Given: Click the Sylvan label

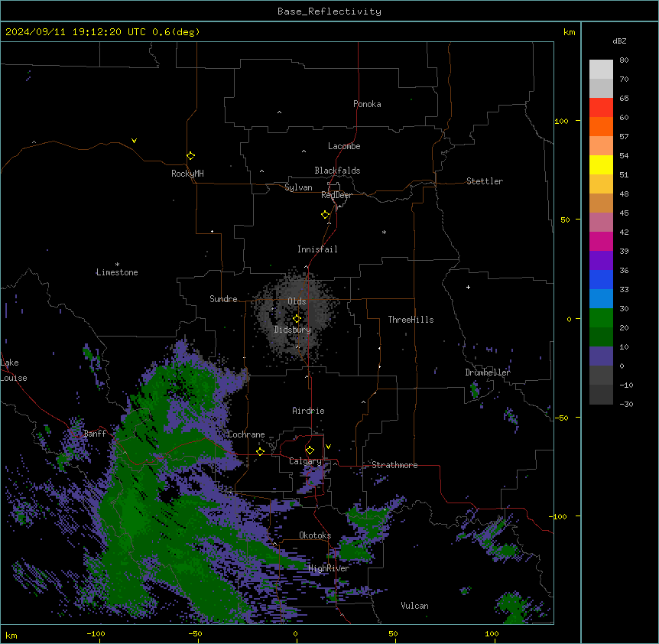Looking at the screenshot, I should coord(298,187).
